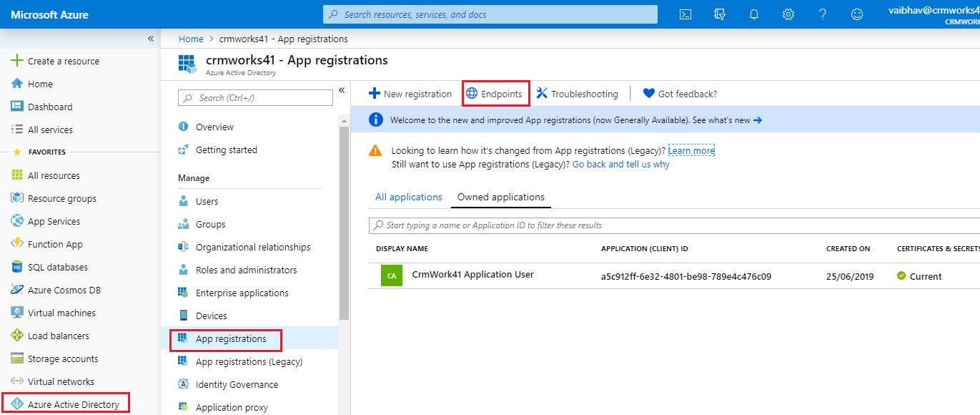Screen dimensions: 980x415
Task: Collapse the left favorites sidebar
Action: pyautogui.click(x=151, y=39)
